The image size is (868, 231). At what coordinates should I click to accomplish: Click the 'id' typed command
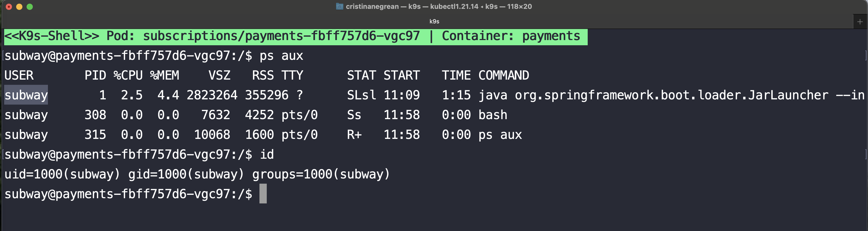[267, 155]
